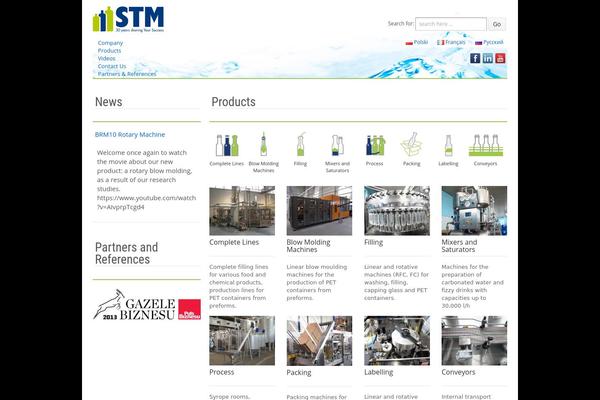Image resolution: width=600 pixels, height=400 pixels.
Task: Click the search input field
Action: click(x=451, y=24)
